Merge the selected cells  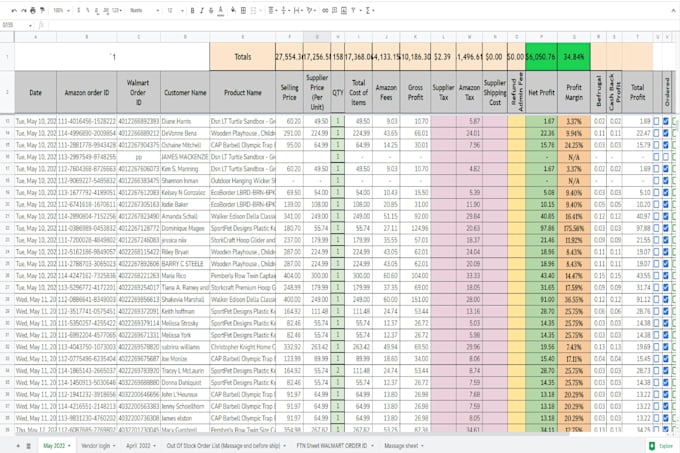tap(254, 10)
